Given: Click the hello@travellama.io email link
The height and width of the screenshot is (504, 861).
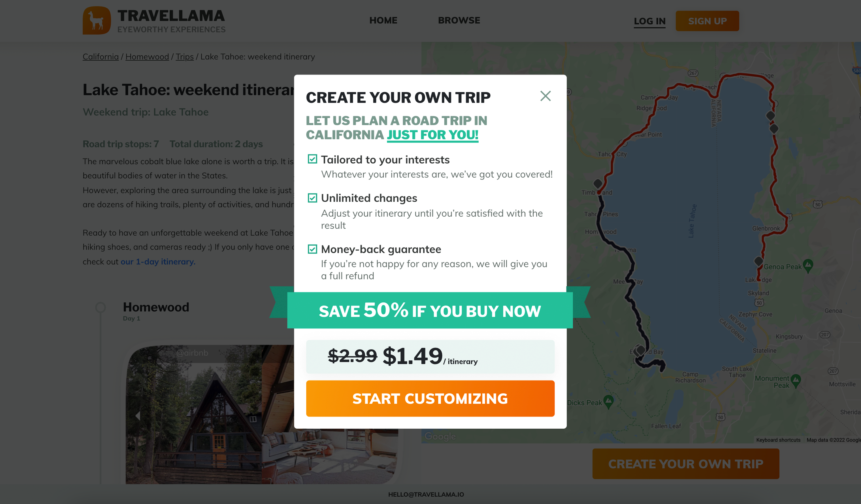Looking at the screenshot, I should (426, 494).
